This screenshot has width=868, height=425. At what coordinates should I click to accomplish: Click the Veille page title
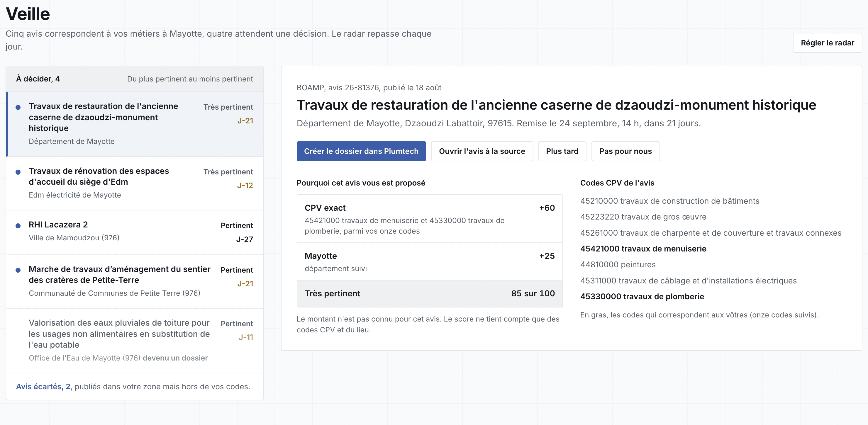(x=28, y=14)
